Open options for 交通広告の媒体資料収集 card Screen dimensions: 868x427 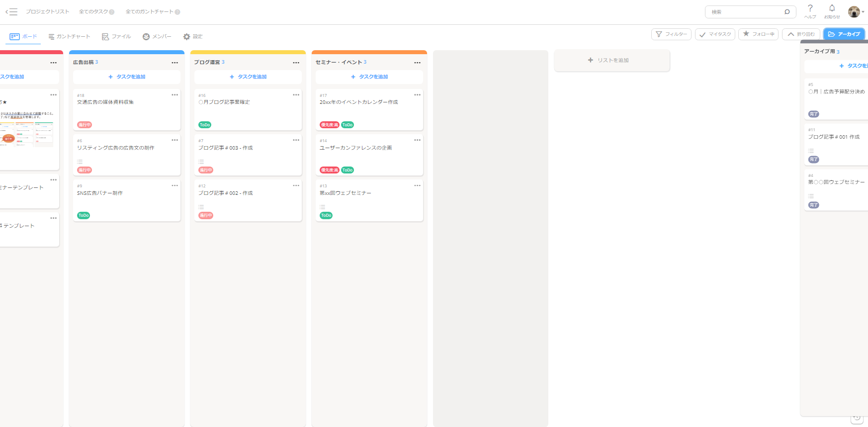point(174,95)
